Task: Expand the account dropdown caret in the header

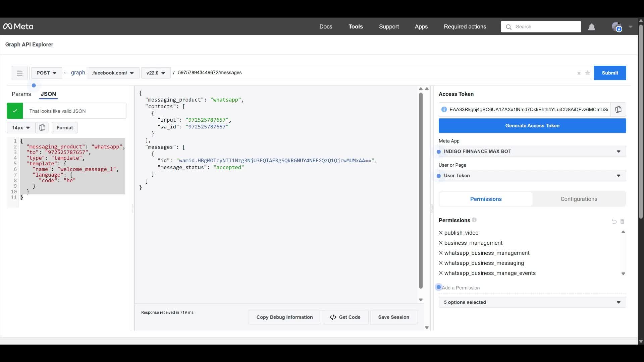Action: point(631,27)
